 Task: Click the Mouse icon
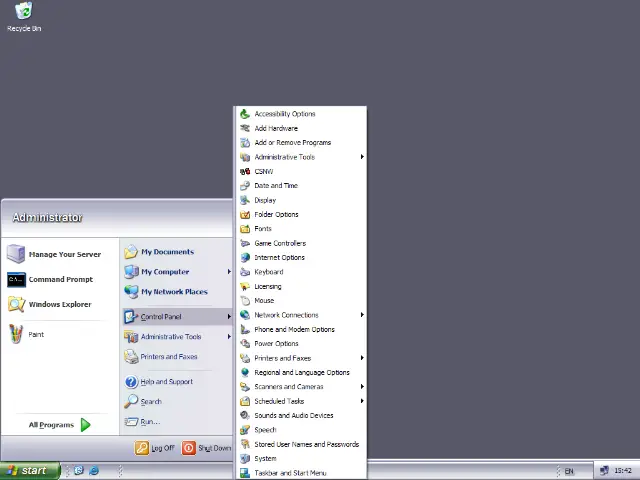point(245,300)
